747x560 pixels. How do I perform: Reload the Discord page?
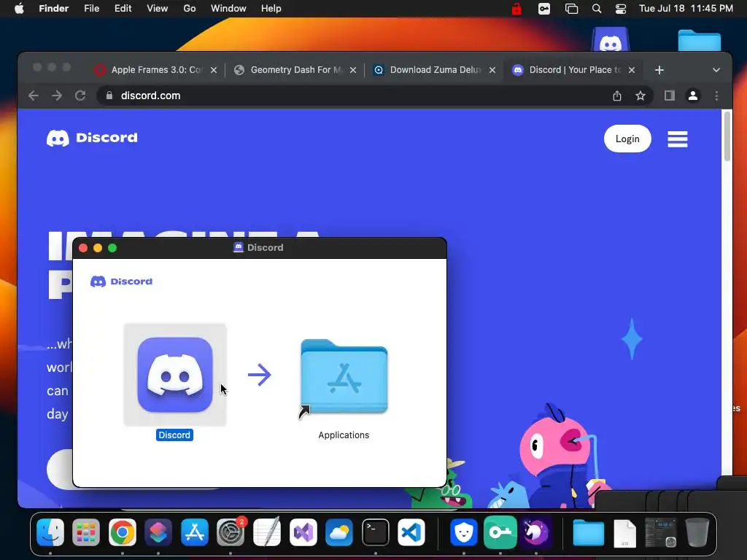point(80,96)
